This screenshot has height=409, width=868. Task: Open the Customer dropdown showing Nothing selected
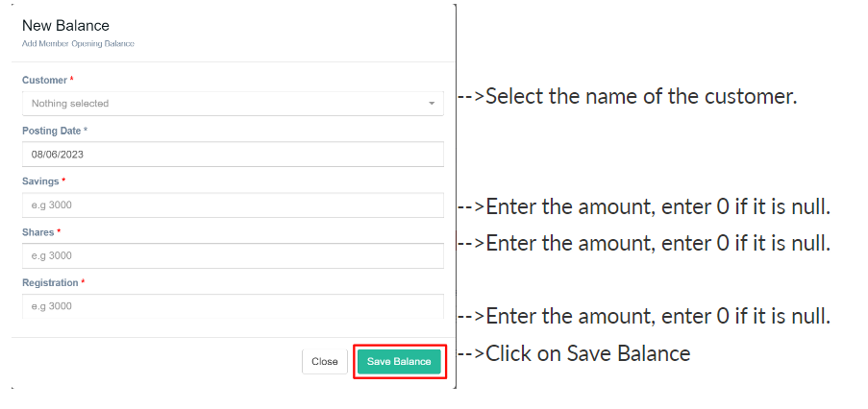click(x=231, y=104)
